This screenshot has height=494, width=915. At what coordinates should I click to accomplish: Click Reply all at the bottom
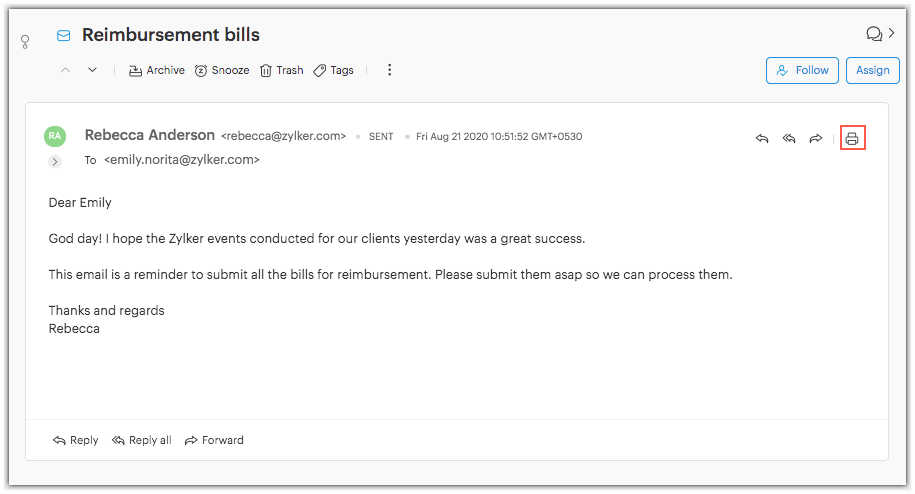click(x=141, y=440)
